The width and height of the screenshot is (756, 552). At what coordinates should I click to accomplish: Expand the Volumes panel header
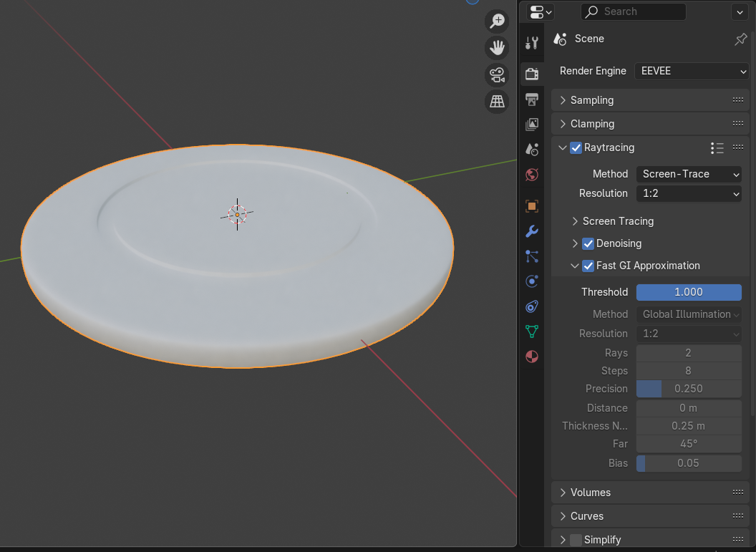click(590, 493)
